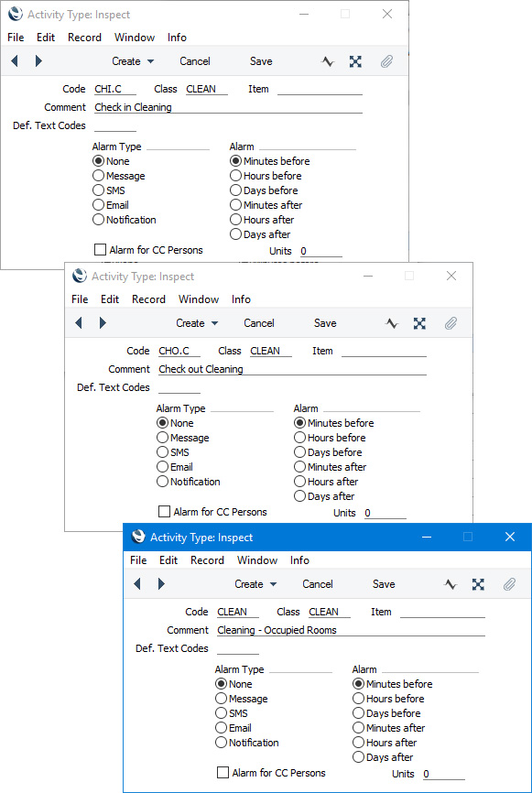Open attachments paperclip in CHI.C window
Image resolution: width=532 pixels, height=793 pixels.
386,61
